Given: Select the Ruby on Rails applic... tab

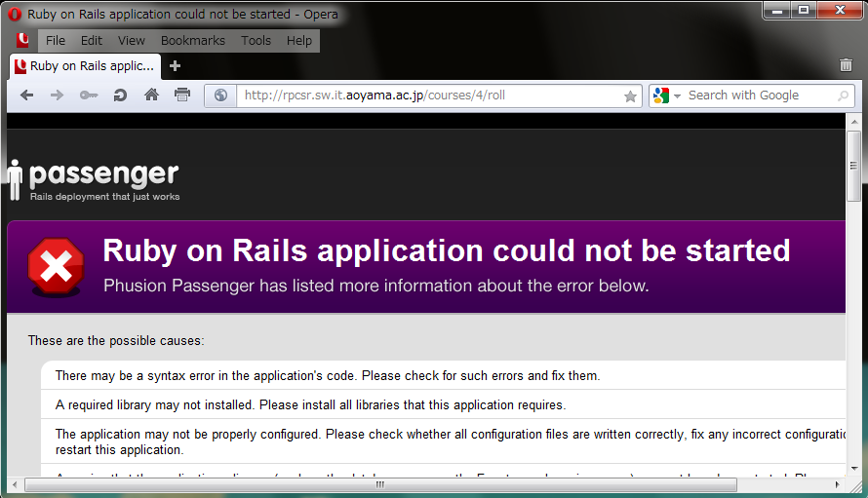Looking at the screenshot, I should click(x=86, y=66).
